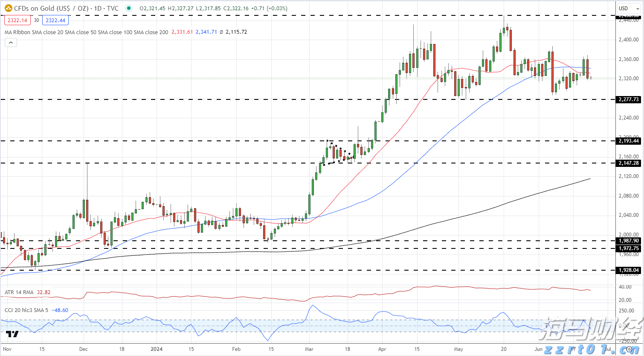This screenshot has width=644, height=356.
Task: Click the 2,080.00 price scale label
Action: (629, 196)
